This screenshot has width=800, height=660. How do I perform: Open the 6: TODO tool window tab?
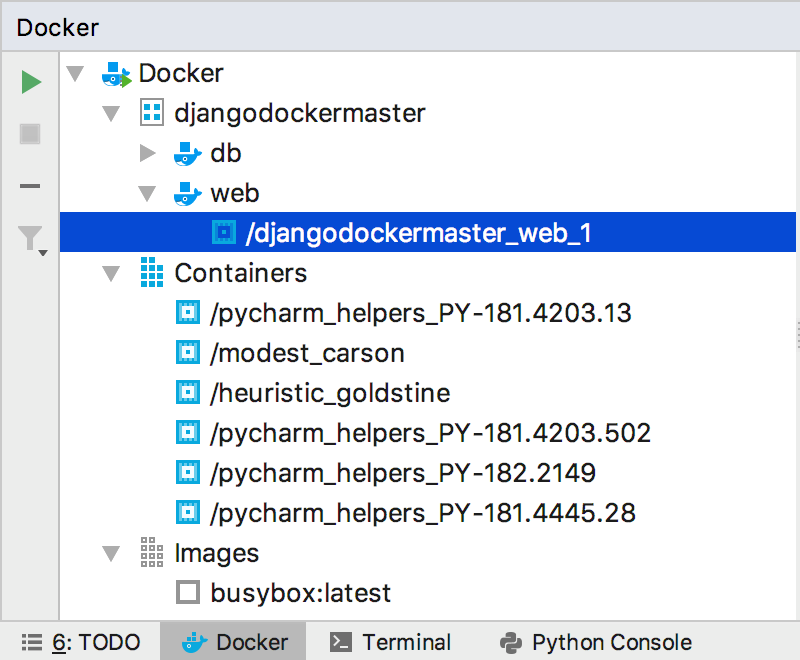click(x=81, y=642)
